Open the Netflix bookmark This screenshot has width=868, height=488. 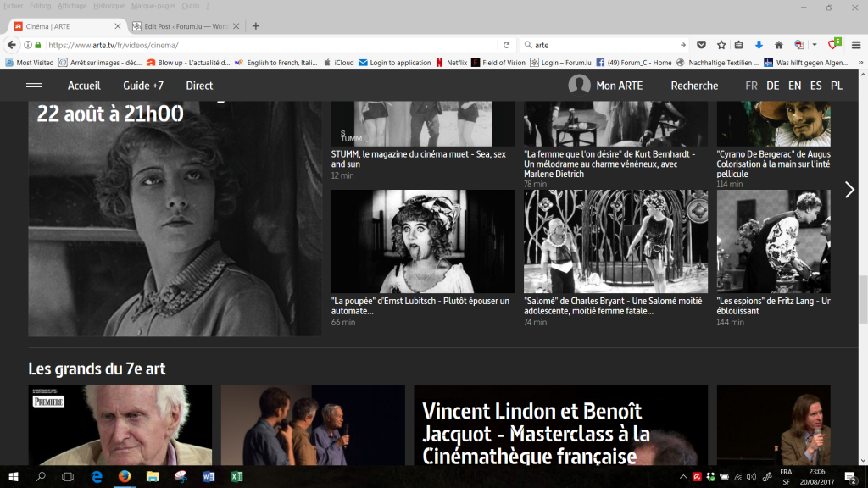[451, 63]
